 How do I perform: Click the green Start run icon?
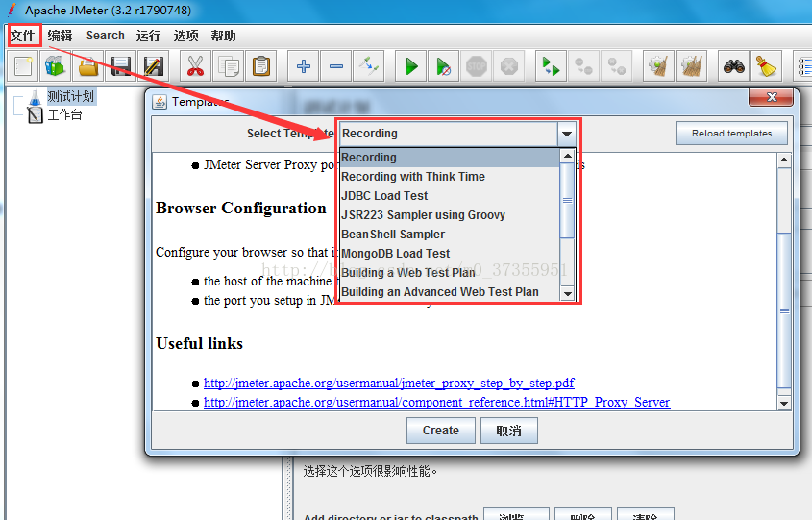[411, 66]
